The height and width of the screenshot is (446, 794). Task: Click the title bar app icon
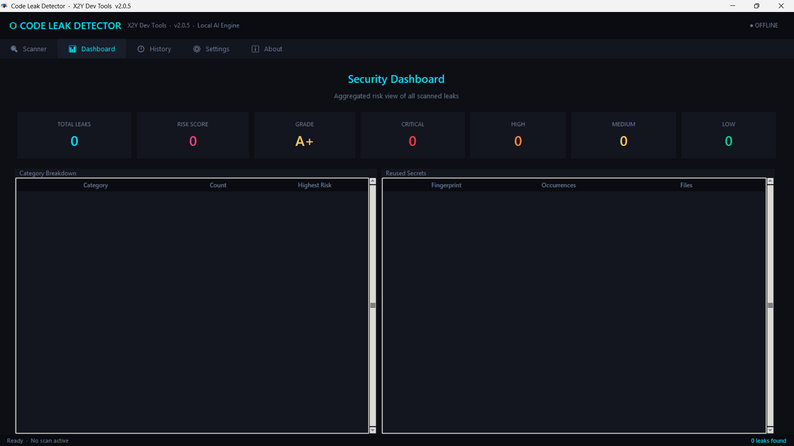tap(5, 6)
